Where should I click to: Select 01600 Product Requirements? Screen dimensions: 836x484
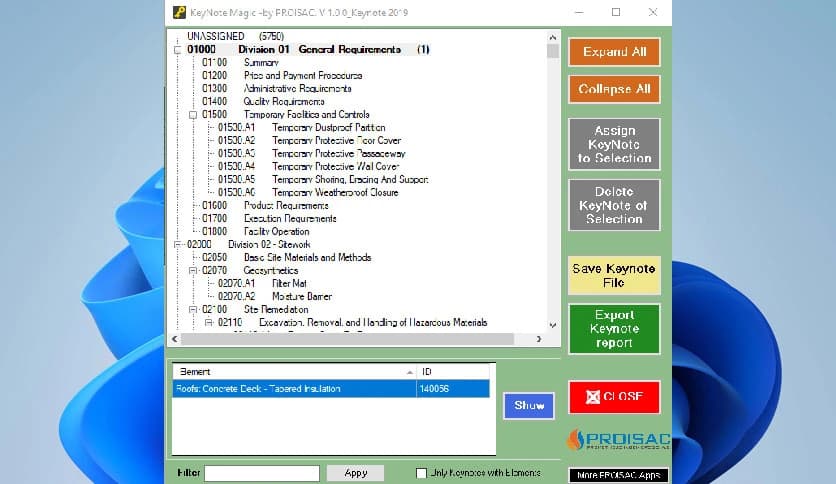click(x=265, y=206)
